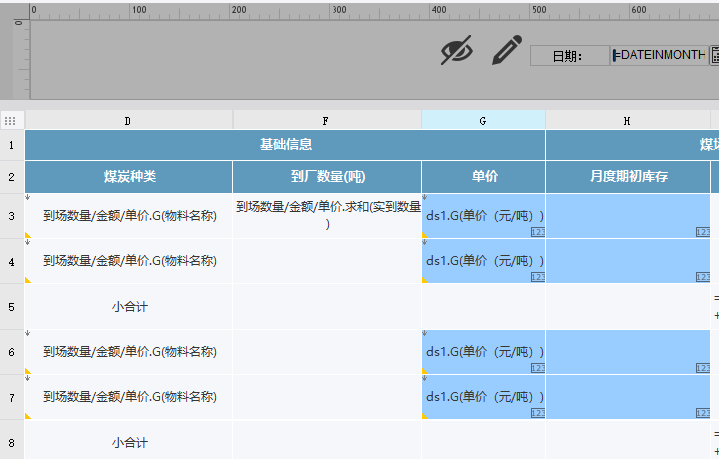Click the blue H cell in row 6
719x459 pixels.
coord(628,352)
